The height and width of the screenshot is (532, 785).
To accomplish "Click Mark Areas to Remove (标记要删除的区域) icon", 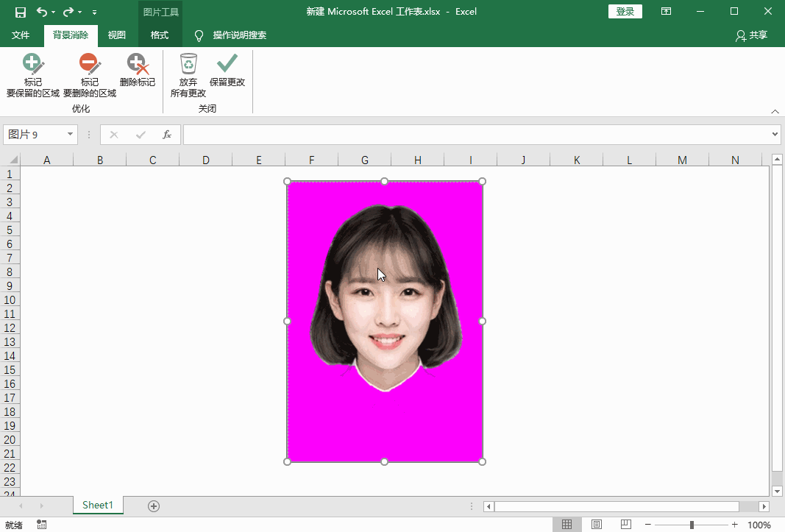I will pyautogui.click(x=90, y=63).
